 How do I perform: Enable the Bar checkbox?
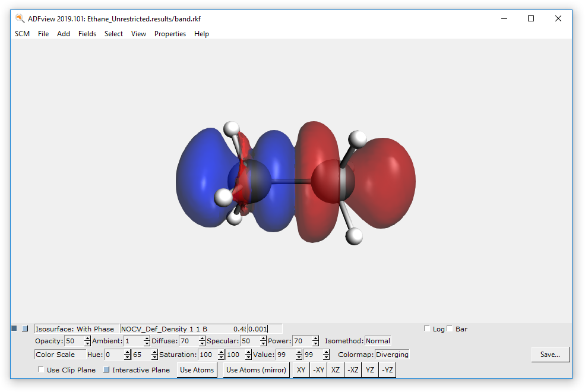450,328
